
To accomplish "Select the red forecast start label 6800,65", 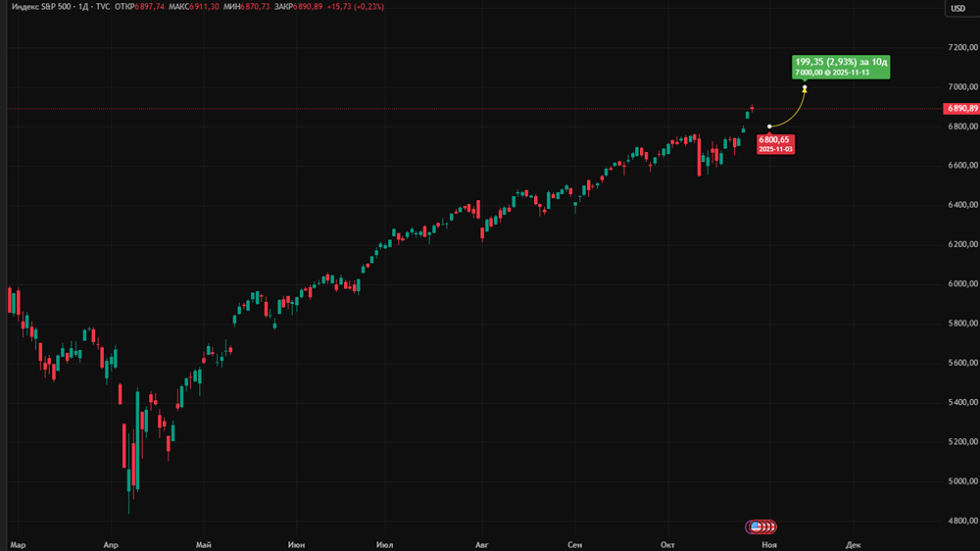I will point(775,144).
